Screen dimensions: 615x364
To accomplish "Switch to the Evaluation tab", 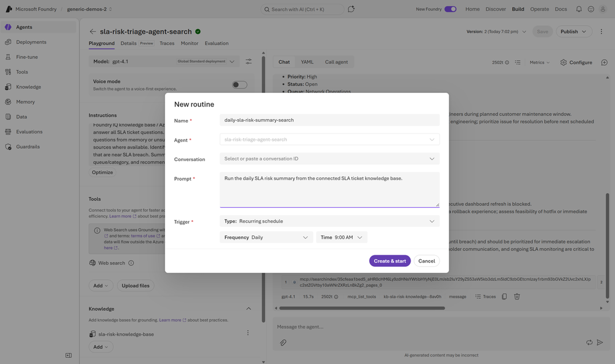I will tap(217, 43).
